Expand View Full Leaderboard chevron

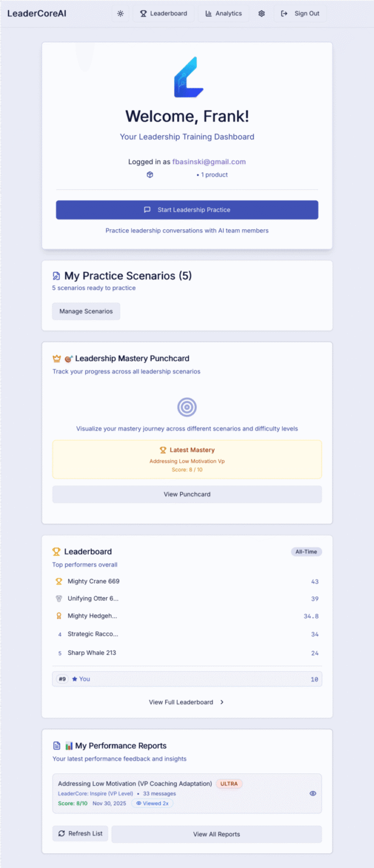(x=222, y=702)
